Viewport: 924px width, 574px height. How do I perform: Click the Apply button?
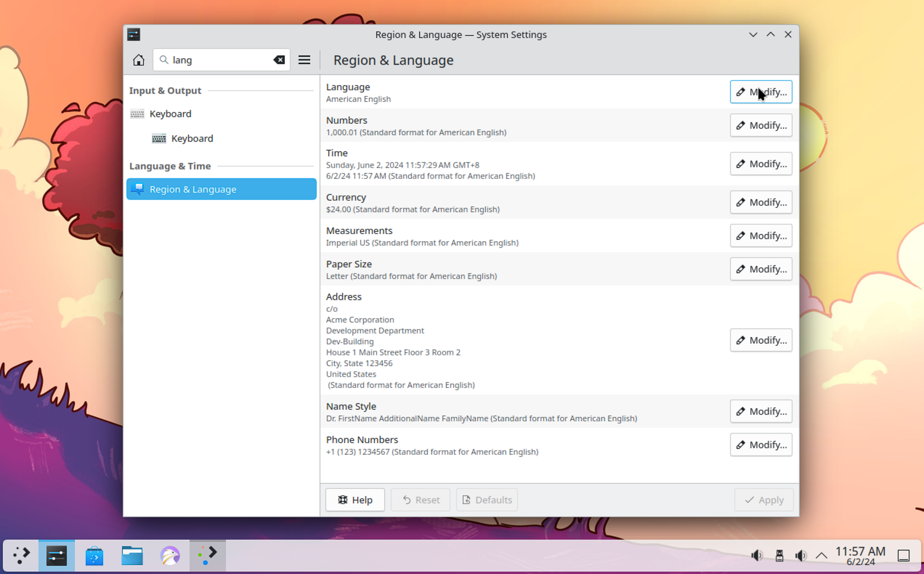click(764, 500)
